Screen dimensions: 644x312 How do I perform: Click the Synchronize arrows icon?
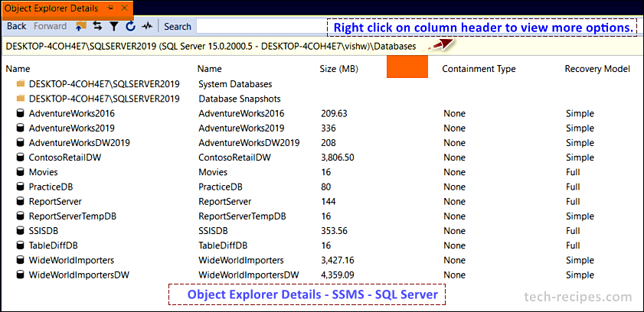tap(97, 26)
